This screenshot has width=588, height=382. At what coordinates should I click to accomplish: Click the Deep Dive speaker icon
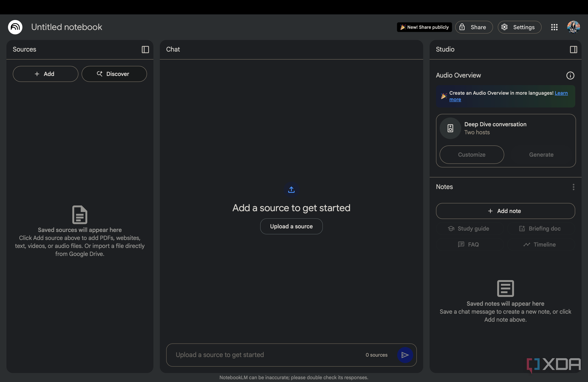point(450,128)
